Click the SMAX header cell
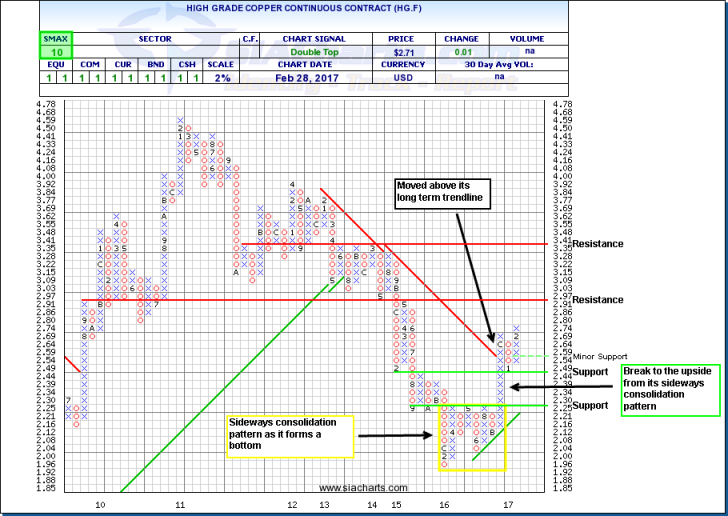728x516 pixels. 57,39
